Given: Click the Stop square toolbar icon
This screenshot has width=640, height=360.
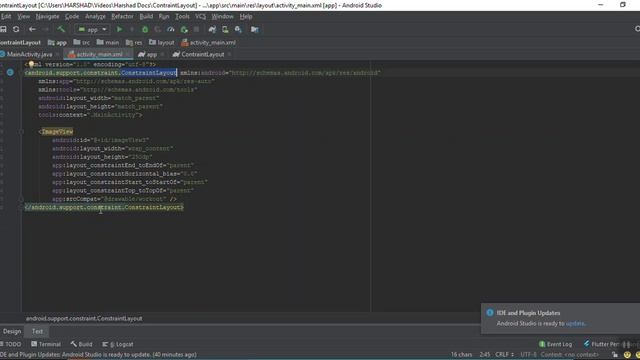Looking at the screenshot, I should pos(196,29).
